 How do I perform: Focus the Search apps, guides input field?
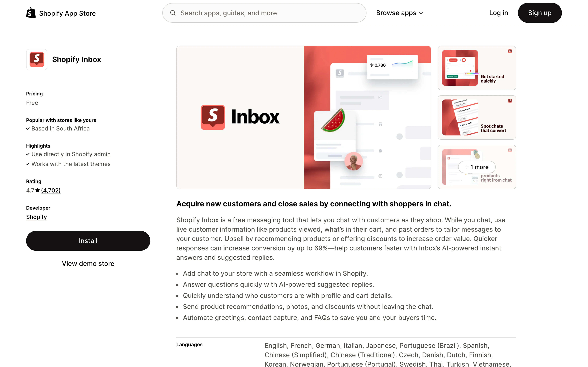264,13
